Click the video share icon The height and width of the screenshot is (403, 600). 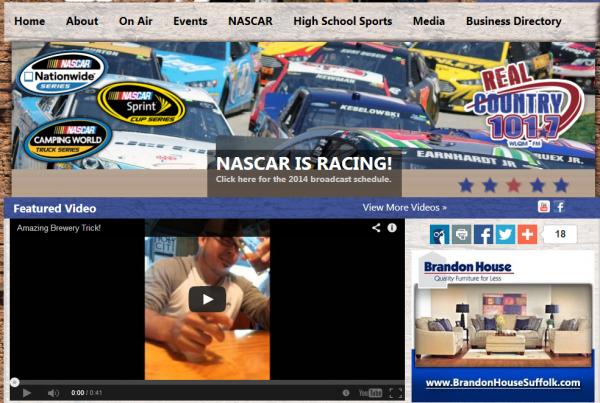pos(376,228)
